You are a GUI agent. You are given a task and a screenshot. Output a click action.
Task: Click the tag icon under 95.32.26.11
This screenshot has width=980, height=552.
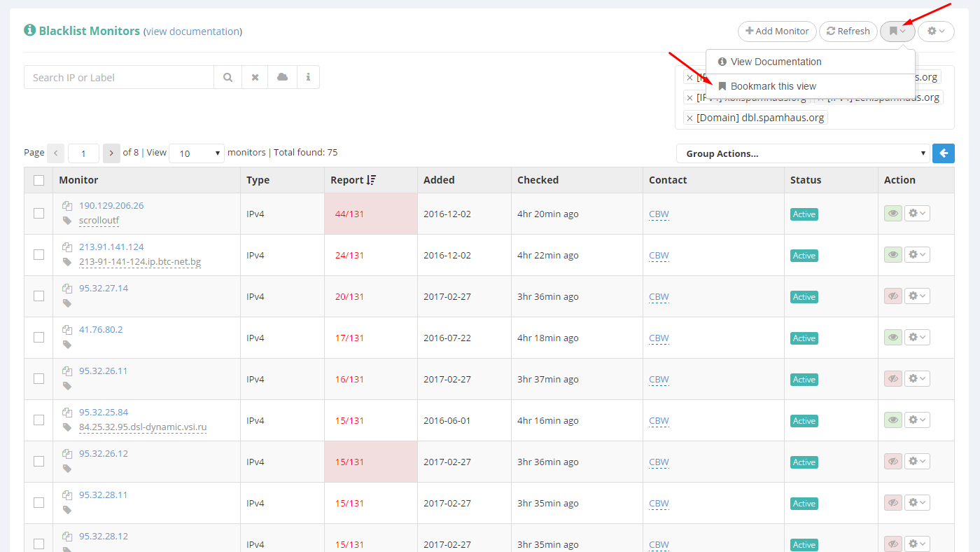(67, 386)
